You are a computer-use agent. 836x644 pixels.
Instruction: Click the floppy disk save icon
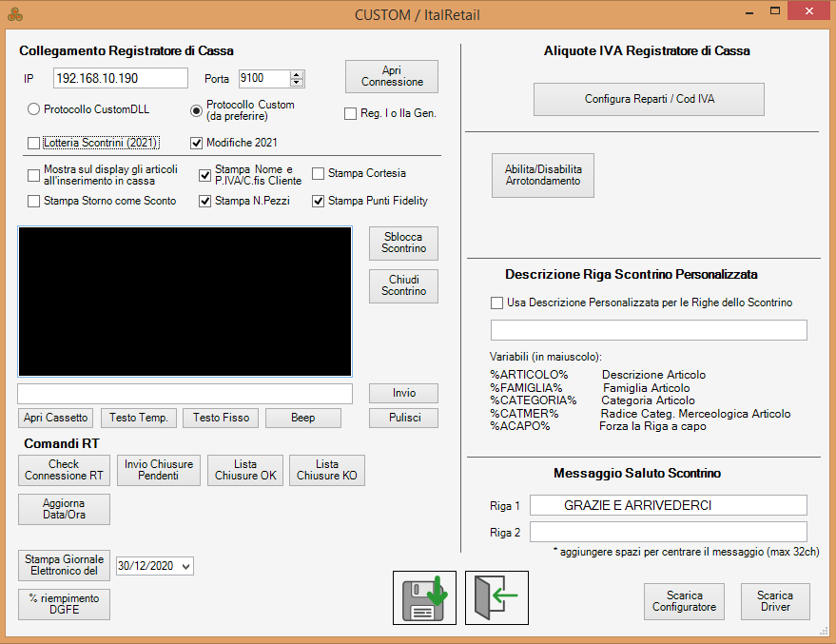424,597
